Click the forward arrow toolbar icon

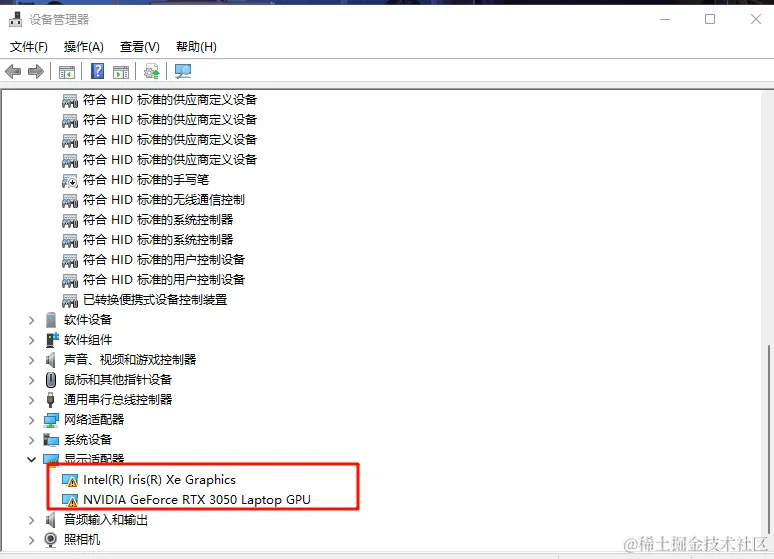point(36,72)
